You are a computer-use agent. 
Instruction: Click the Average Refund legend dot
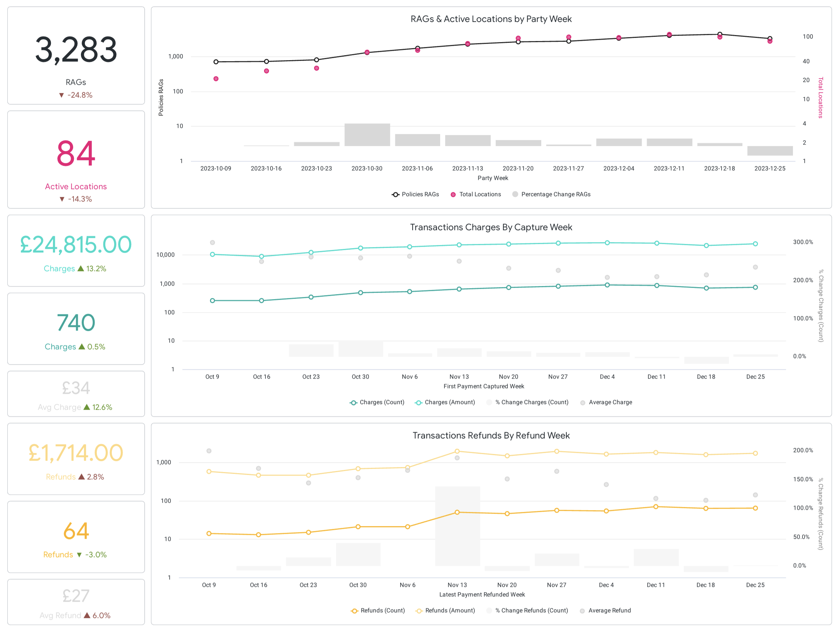point(582,611)
